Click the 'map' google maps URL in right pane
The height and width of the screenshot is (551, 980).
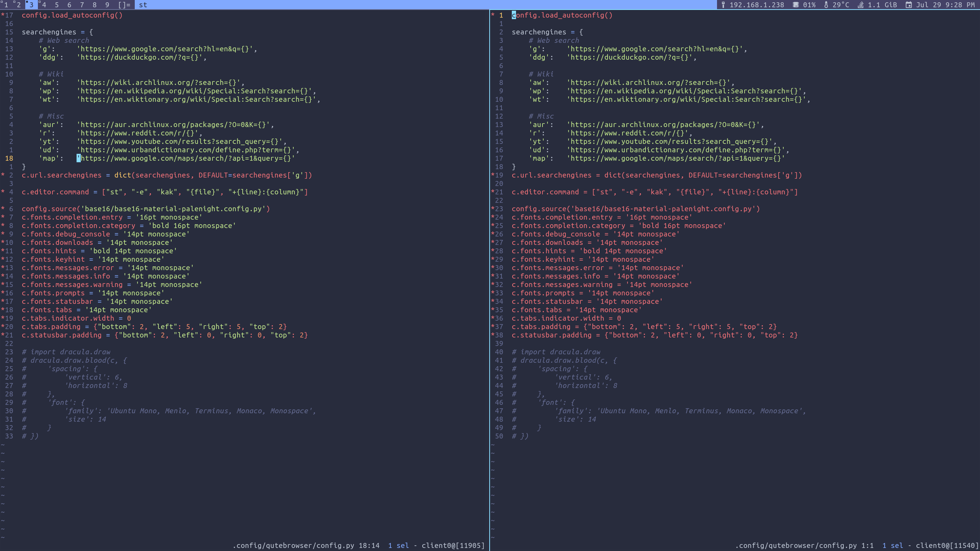(676, 158)
